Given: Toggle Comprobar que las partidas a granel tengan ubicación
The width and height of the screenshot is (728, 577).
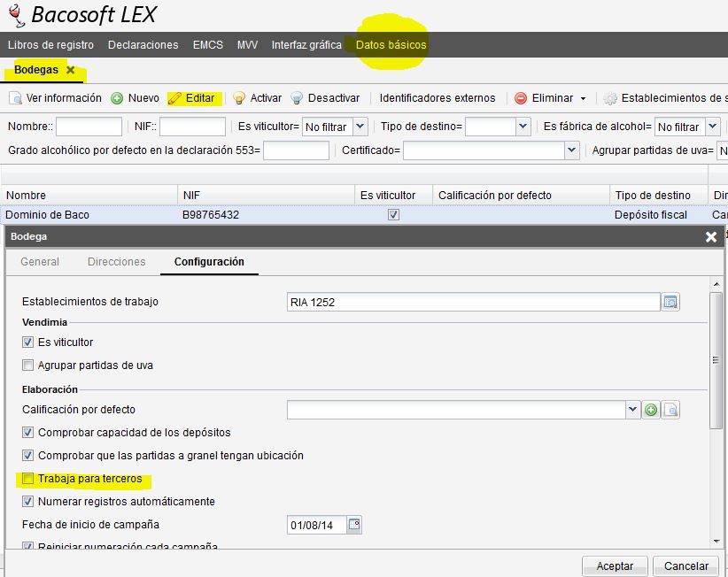Looking at the screenshot, I should (x=27, y=456).
